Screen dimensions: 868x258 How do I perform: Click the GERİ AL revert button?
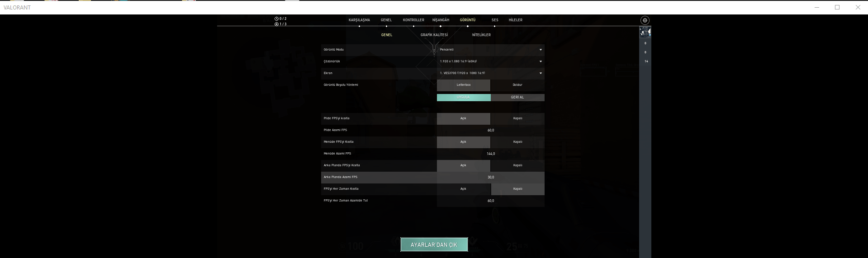click(x=517, y=97)
